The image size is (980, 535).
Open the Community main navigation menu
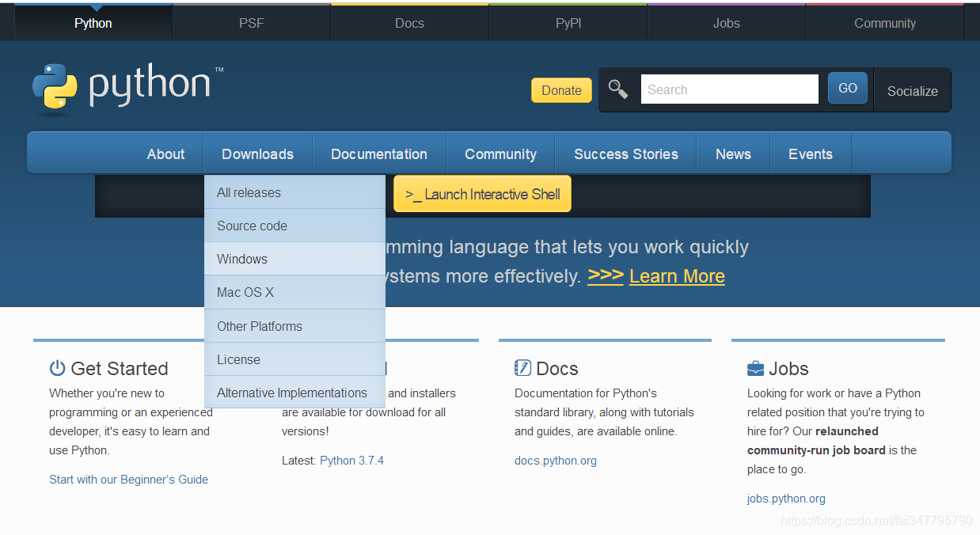tap(501, 154)
